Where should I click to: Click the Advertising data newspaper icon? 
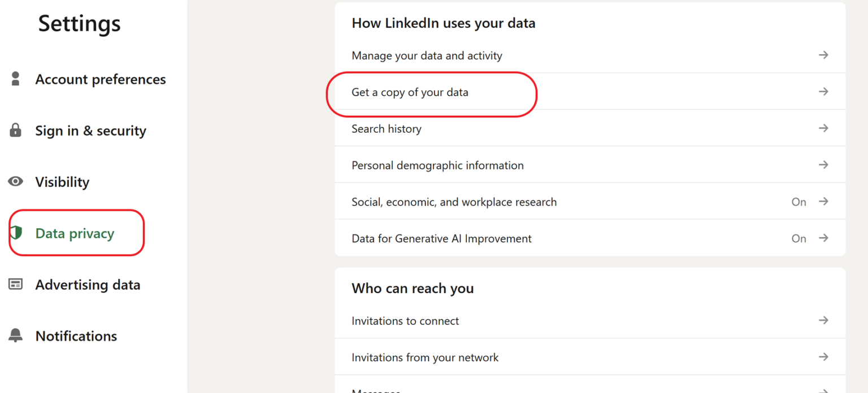coord(16,285)
